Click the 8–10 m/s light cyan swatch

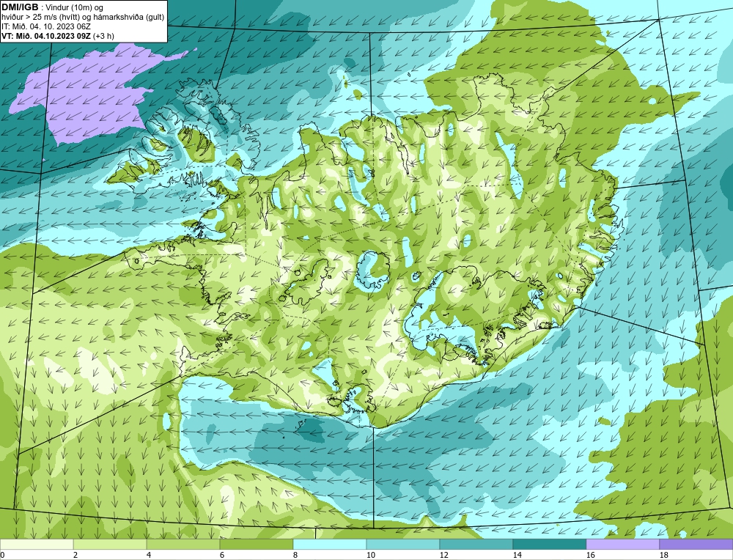(330, 545)
